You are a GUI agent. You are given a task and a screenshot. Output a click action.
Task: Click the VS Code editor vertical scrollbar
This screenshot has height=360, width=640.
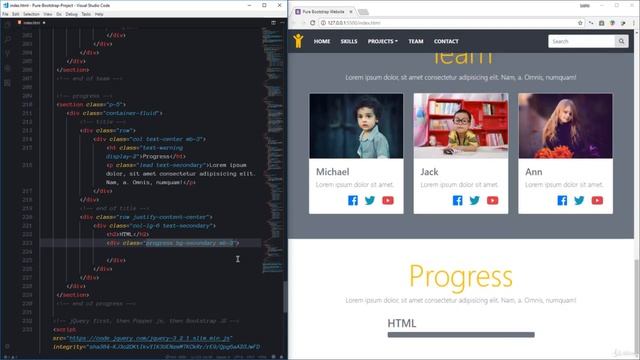point(285,297)
